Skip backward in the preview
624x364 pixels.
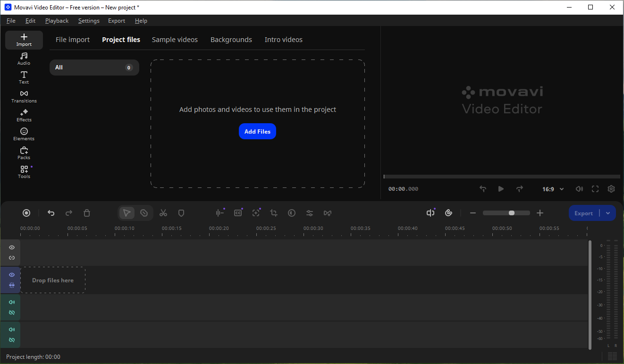tap(483, 189)
